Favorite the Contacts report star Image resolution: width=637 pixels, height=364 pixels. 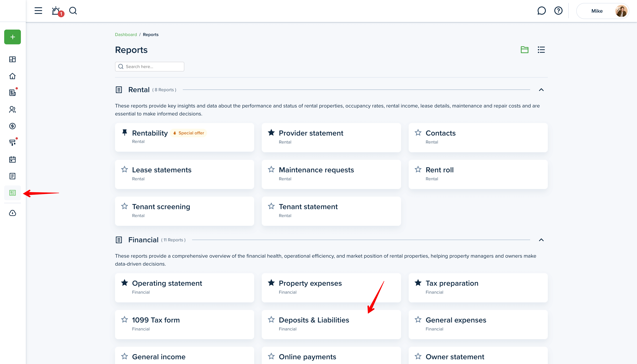[418, 133]
